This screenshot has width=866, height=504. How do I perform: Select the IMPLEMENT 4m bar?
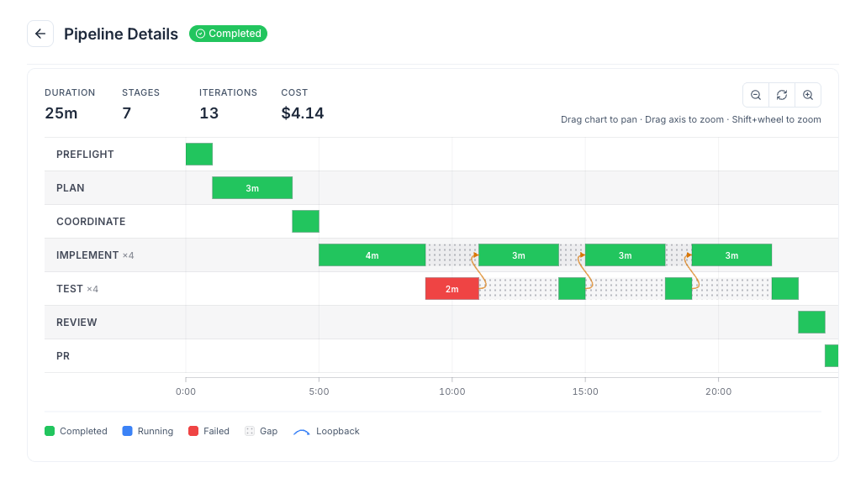372,255
